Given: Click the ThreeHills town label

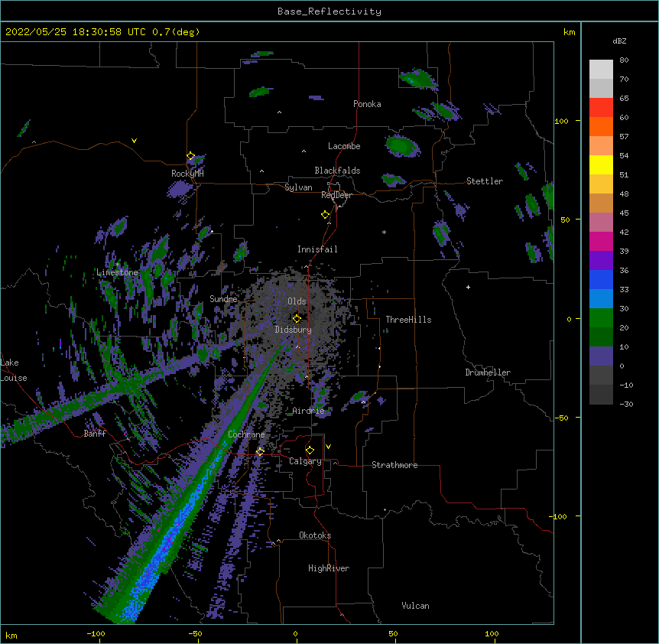Looking at the screenshot, I should [408, 320].
